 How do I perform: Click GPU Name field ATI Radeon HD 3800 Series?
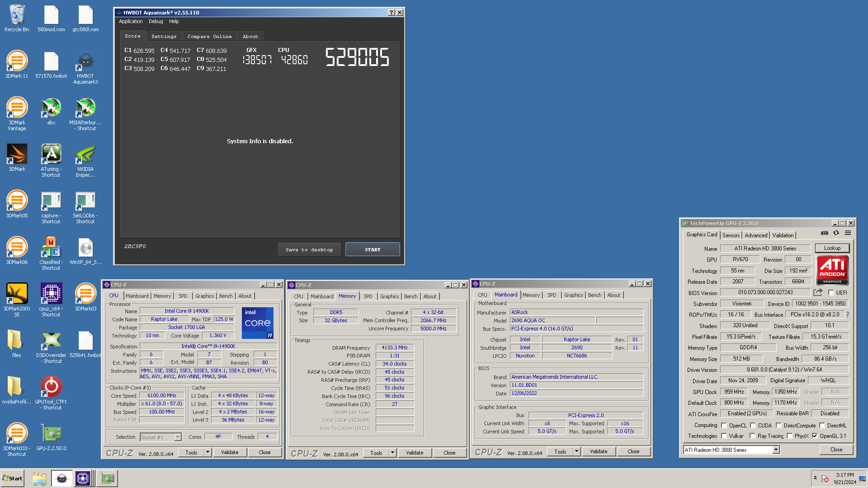765,248
